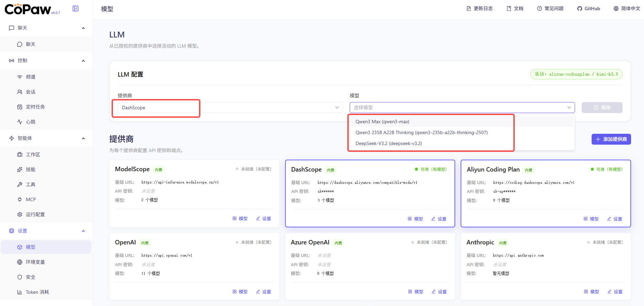Click the Anthropic card title
Screen dimensions: 644x306
click(480, 242)
